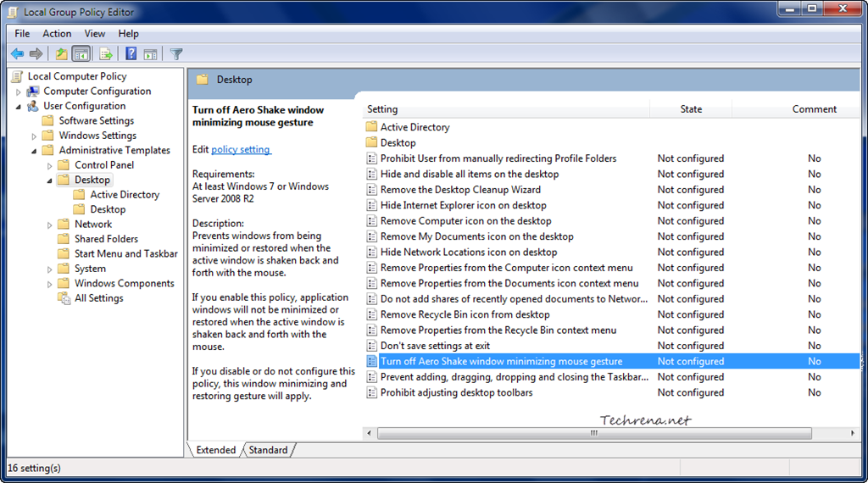The height and width of the screenshot is (483, 868).
Task: Click folder icon beside Desktop in settings list
Action: pyautogui.click(x=371, y=142)
